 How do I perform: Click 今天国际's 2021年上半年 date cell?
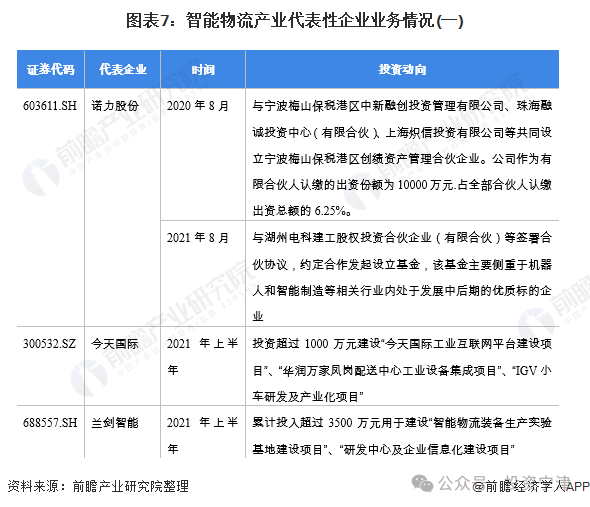202,356
